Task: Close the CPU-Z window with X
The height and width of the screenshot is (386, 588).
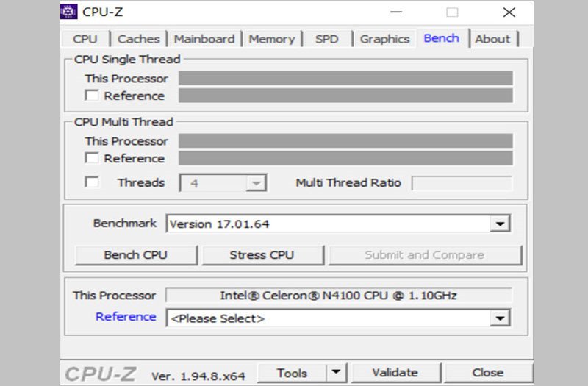Action: [x=509, y=12]
